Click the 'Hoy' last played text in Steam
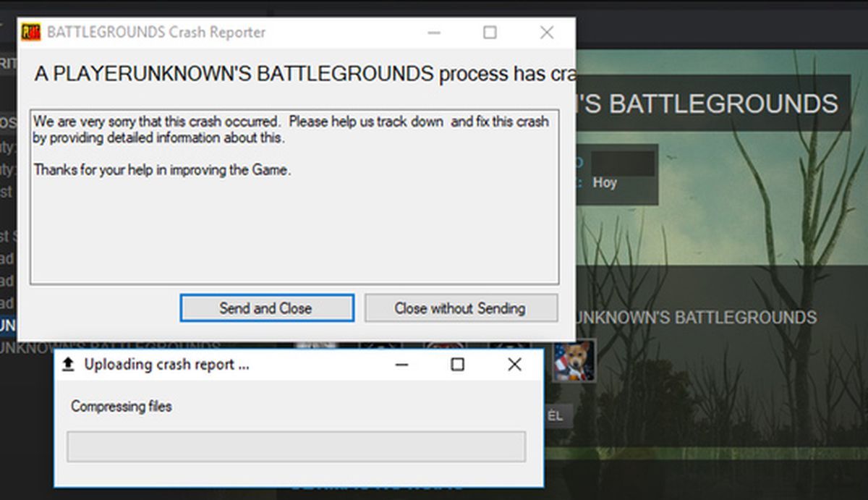This screenshot has height=500, width=868. coord(605,182)
